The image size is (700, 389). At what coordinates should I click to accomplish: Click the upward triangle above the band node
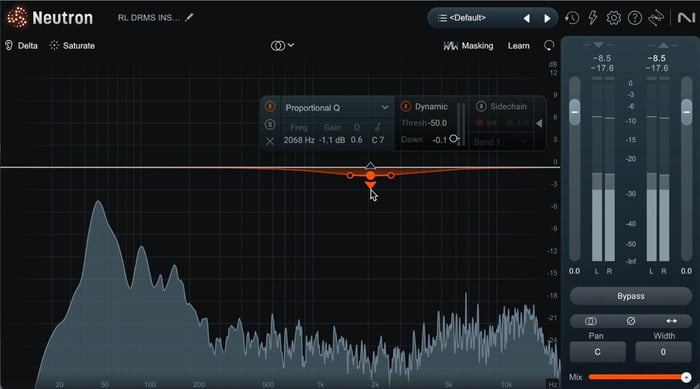coord(370,166)
